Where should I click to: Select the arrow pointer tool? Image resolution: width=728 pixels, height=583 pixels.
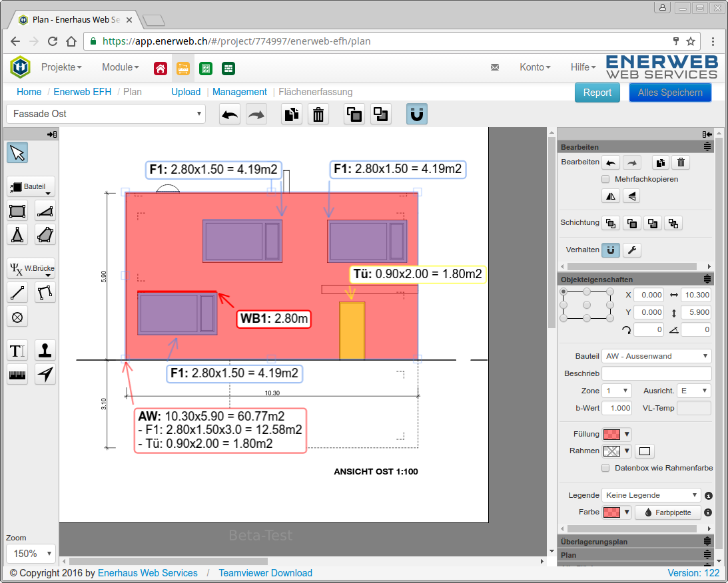[x=18, y=152]
